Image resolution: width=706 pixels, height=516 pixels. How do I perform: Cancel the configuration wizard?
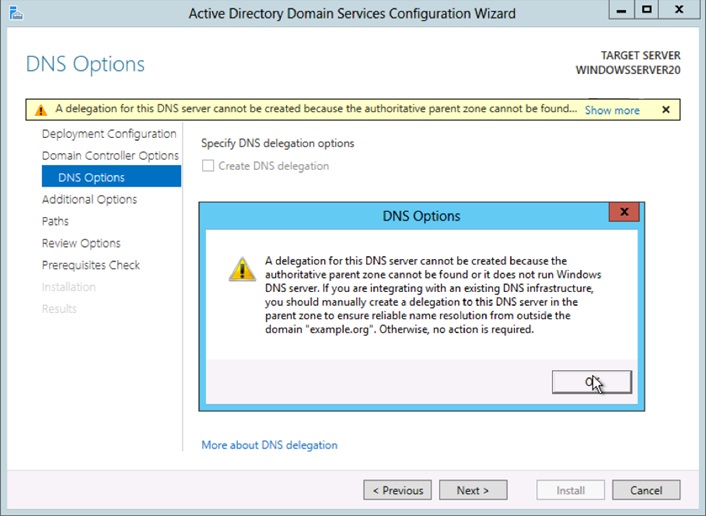pos(646,490)
